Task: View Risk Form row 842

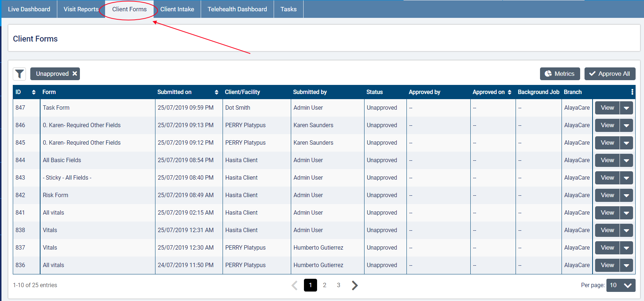Action: 607,195
